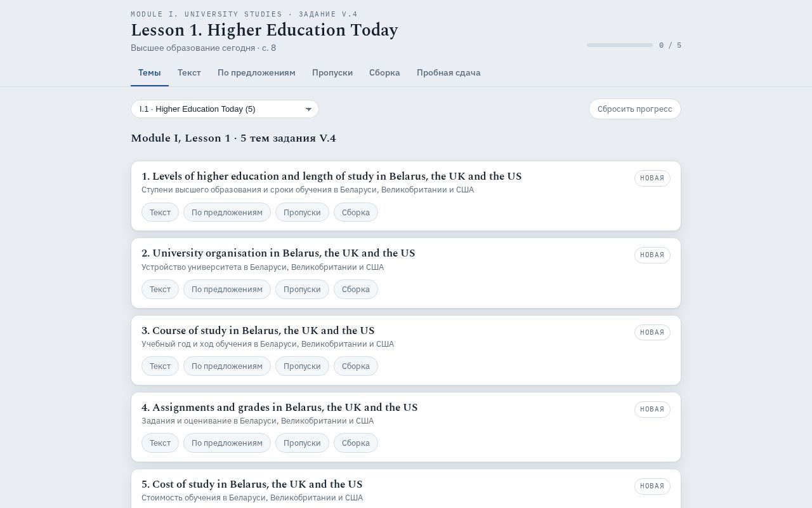Click title '3. Course of study in Belarus'
The height and width of the screenshot is (508, 812).
pos(258,330)
